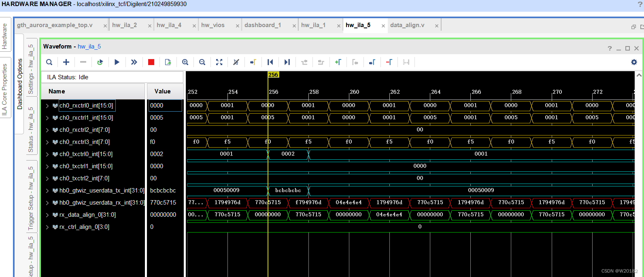
Task: Switch to dashboard_1 tab
Action: [263, 25]
